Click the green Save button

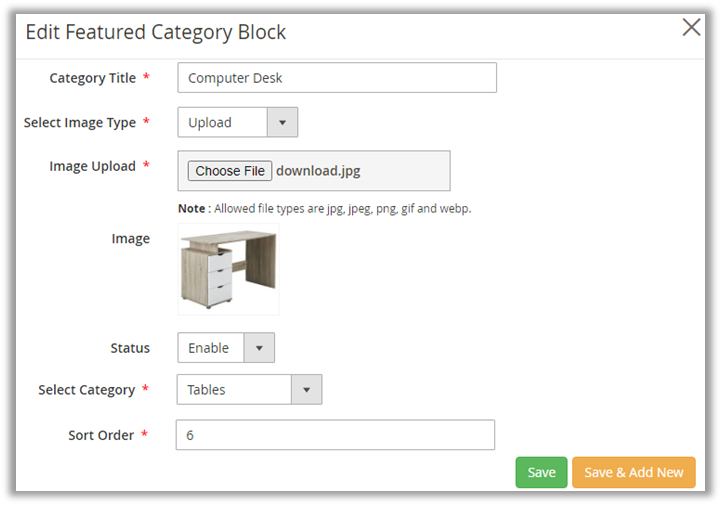pos(541,472)
